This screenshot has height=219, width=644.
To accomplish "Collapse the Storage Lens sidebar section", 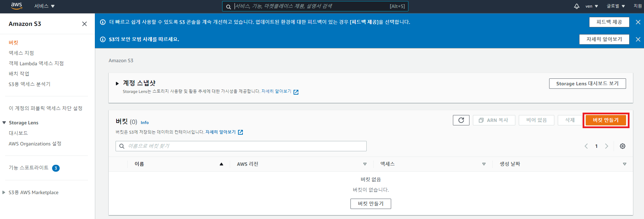I will tap(4, 123).
